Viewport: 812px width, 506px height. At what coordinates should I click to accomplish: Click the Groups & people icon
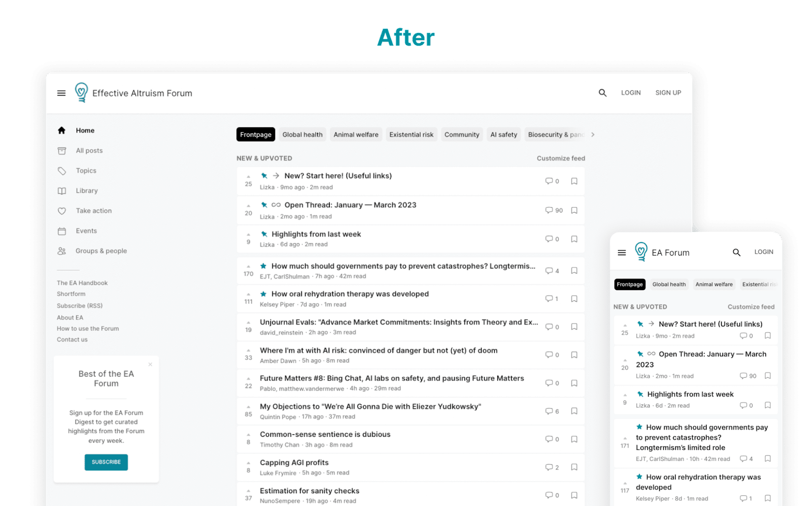61,251
